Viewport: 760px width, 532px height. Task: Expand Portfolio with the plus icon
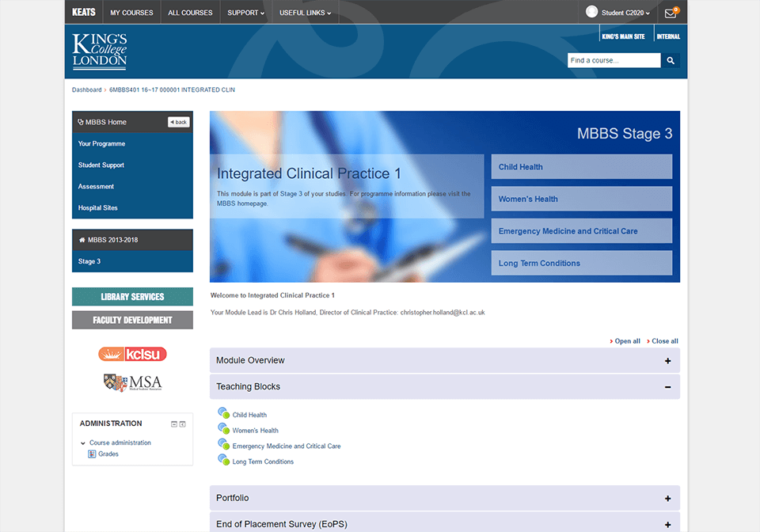coord(668,499)
